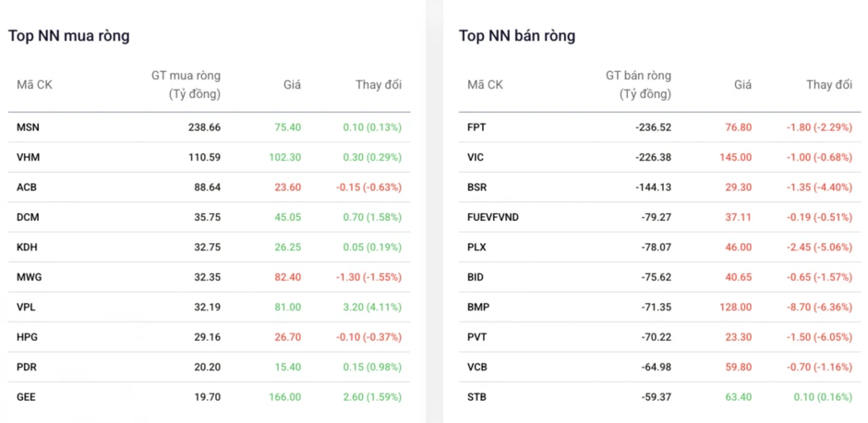Click DCM price 45.05
The width and height of the screenshot is (868, 423).
tap(288, 217)
